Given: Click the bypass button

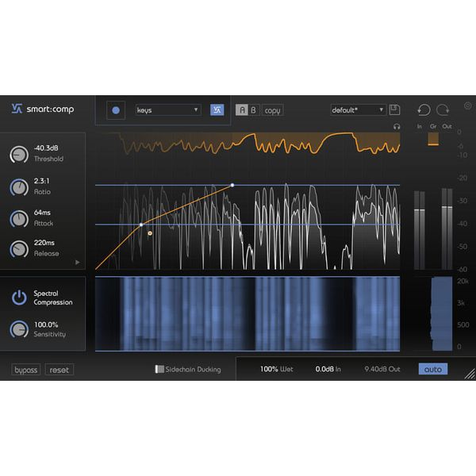Looking at the screenshot, I should coord(26,370).
